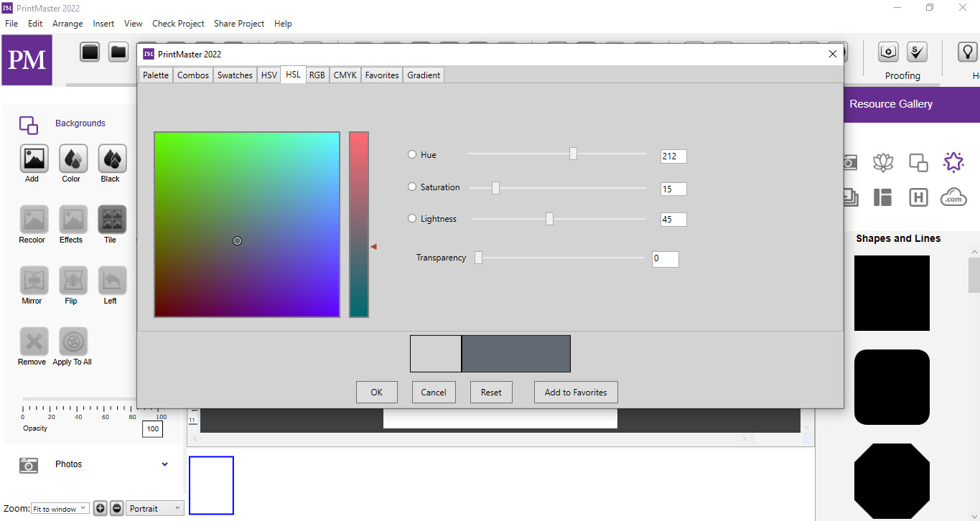Switch to the Swatches tab
980x521 pixels.
(x=235, y=75)
